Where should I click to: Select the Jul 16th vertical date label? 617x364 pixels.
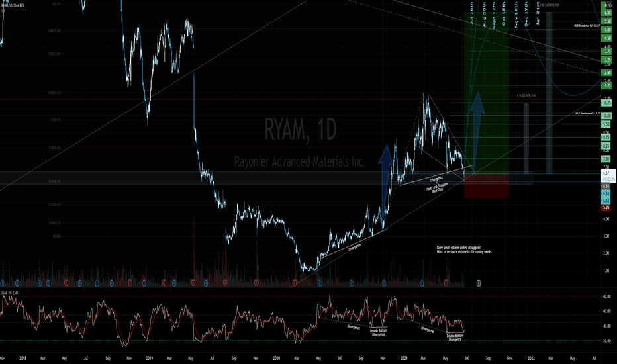(x=473, y=13)
